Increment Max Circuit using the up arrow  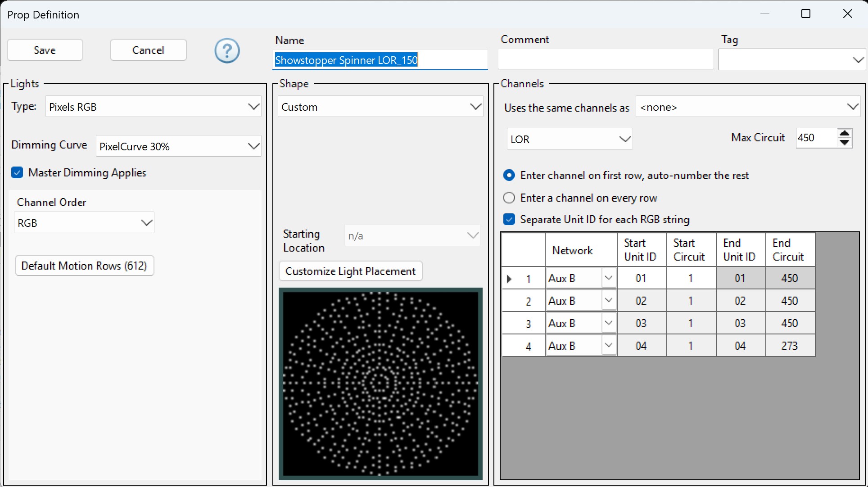[x=845, y=134]
